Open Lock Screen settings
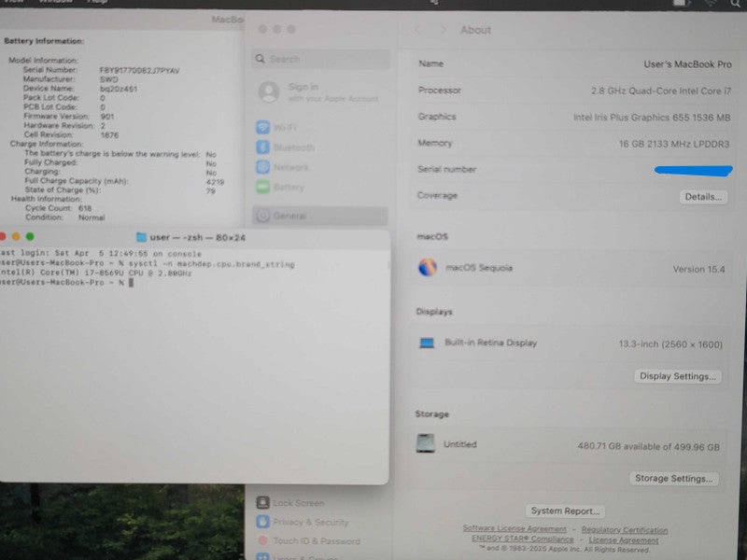 point(290,503)
